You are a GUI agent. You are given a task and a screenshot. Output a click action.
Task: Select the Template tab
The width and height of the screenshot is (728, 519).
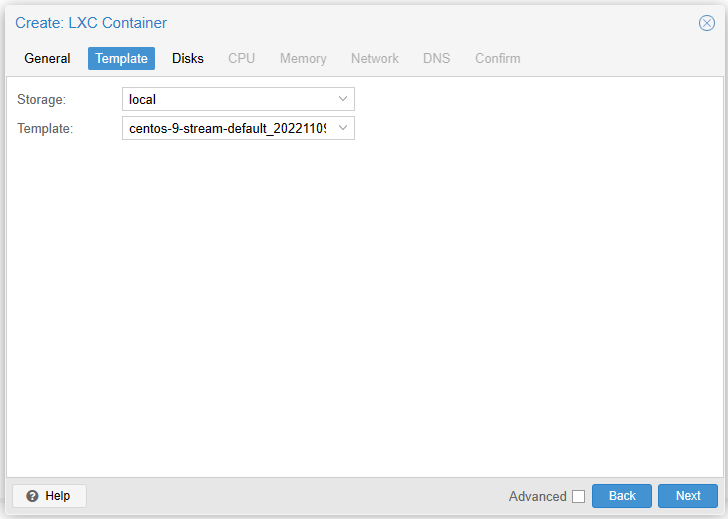coord(121,58)
